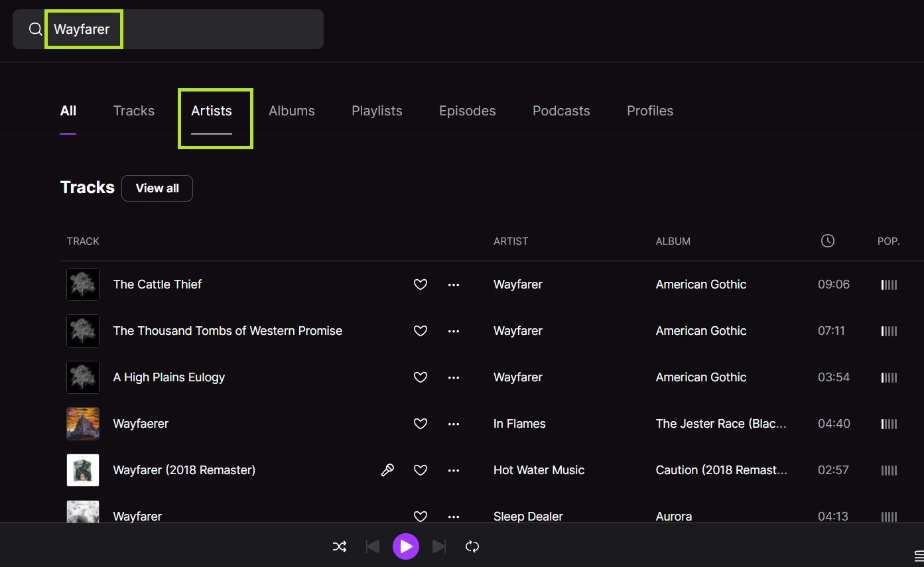The height and width of the screenshot is (567, 924).
Task: Show lyrics for Wayfarer (2018 Remaster)
Action: tap(387, 470)
